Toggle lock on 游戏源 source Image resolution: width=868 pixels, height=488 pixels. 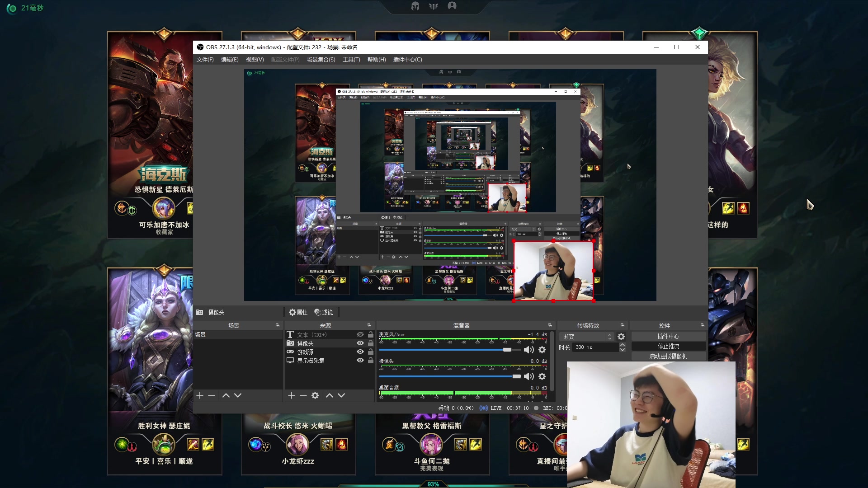pyautogui.click(x=371, y=352)
